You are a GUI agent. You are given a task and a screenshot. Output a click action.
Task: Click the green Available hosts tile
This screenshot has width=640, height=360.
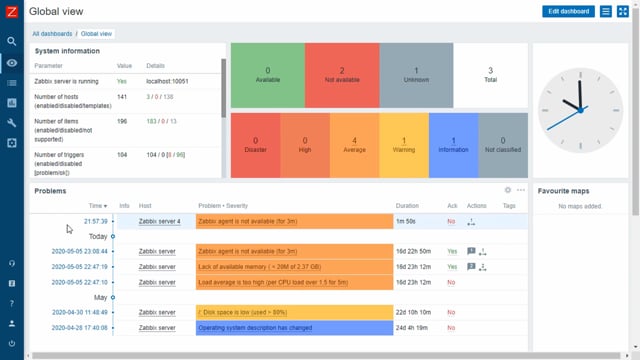[x=268, y=75]
